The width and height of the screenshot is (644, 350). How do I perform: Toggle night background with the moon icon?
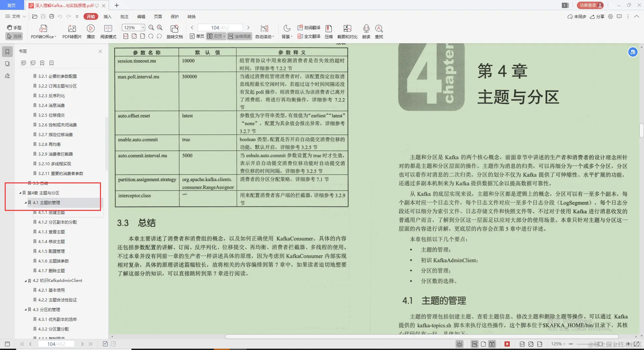[286, 28]
